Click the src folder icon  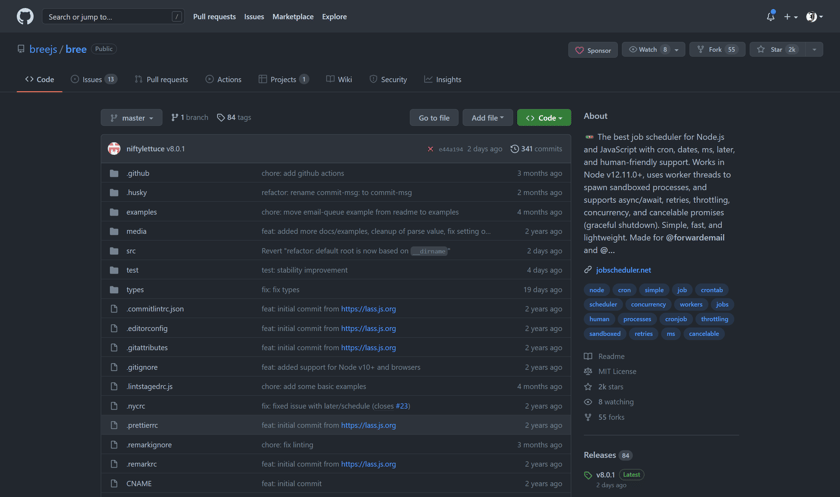(x=114, y=251)
